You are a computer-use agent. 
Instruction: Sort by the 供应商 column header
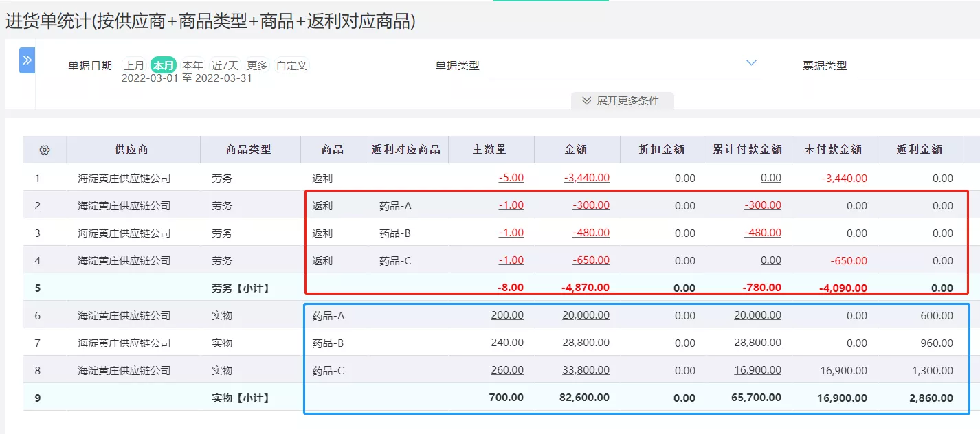pos(131,150)
